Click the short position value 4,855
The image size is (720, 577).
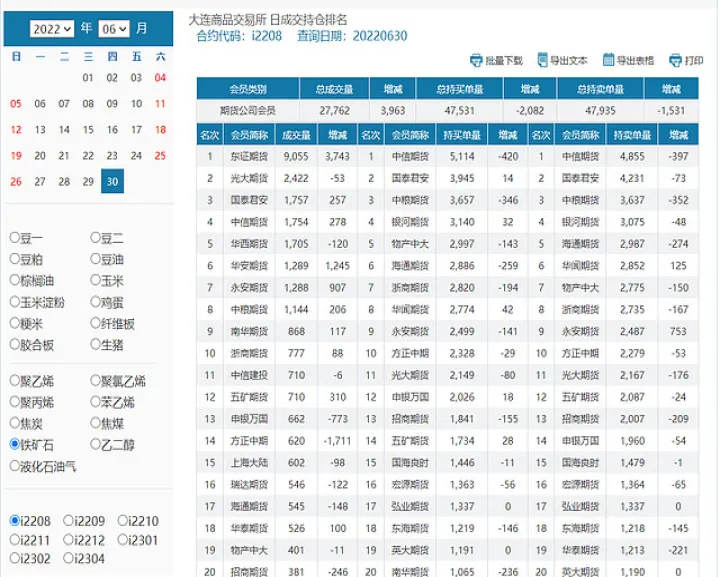[632, 157]
